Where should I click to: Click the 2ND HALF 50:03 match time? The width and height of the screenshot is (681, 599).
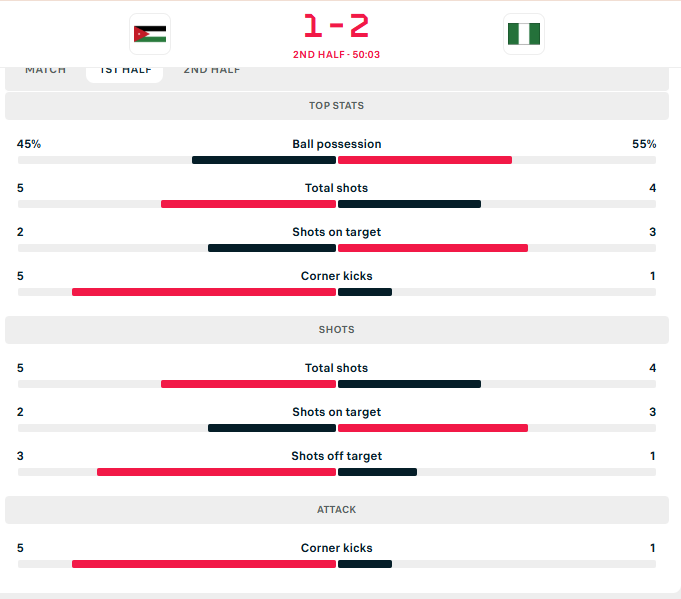[337, 55]
